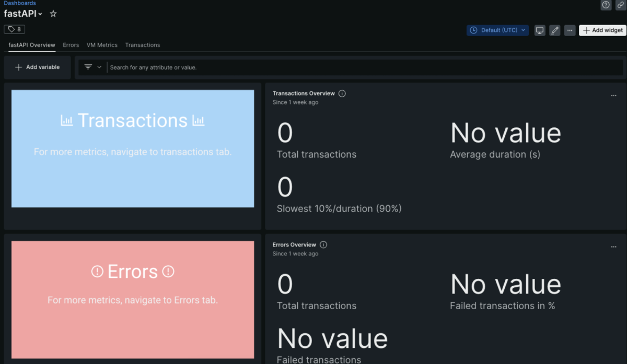Open the dashboard more-options ellipsis icon
Viewport: 627px width, 364px height.
pyautogui.click(x=570, y=30)
